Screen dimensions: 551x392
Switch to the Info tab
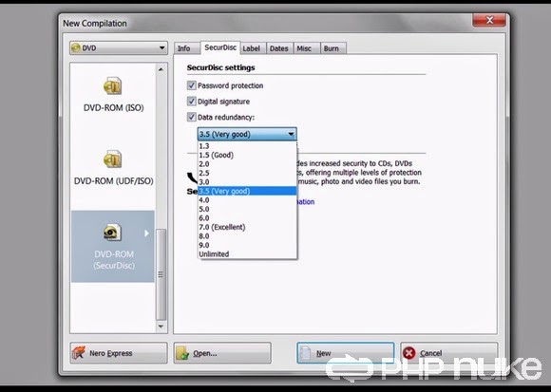187,48
